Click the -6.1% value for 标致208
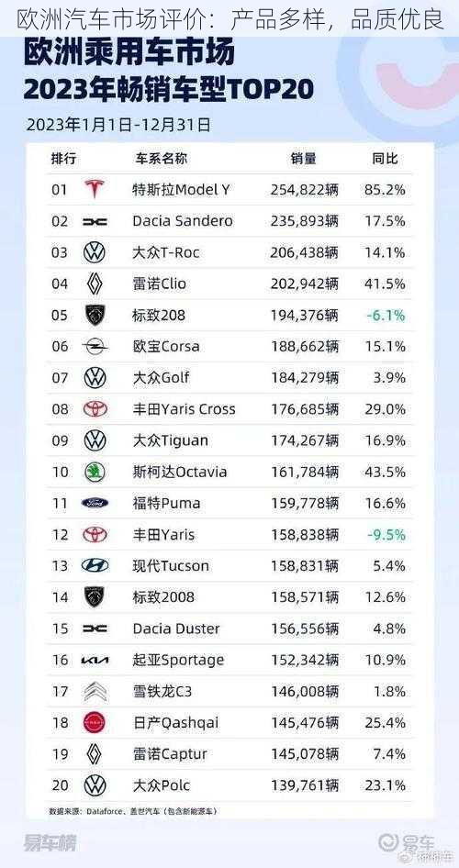 (386, 316)
